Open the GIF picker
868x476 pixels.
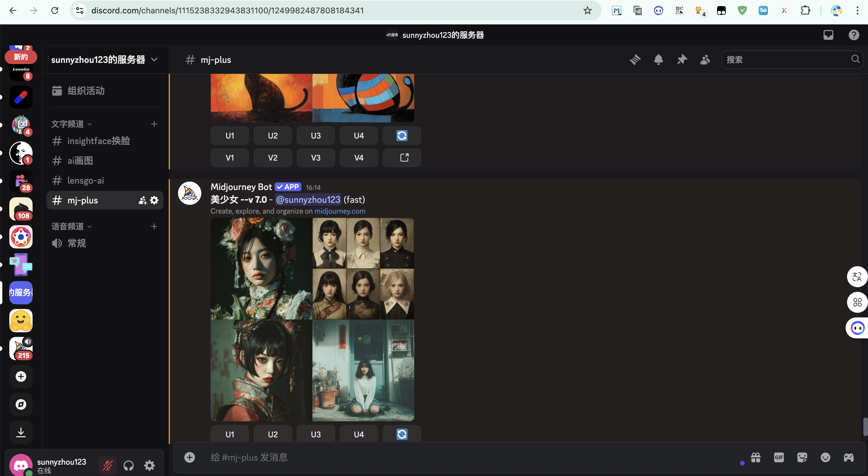[779, 457]
